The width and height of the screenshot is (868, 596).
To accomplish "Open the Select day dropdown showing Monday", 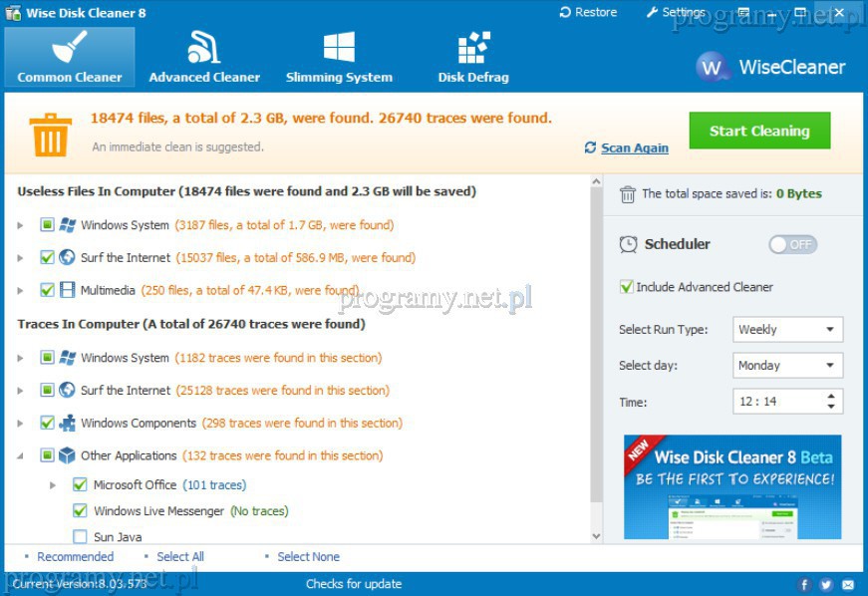I will click(x=787, y=366).
